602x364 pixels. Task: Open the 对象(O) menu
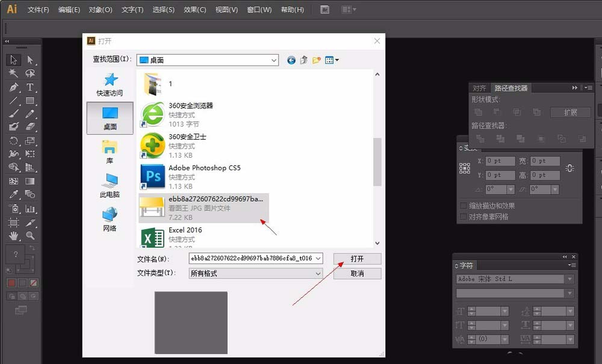(101, 10)
